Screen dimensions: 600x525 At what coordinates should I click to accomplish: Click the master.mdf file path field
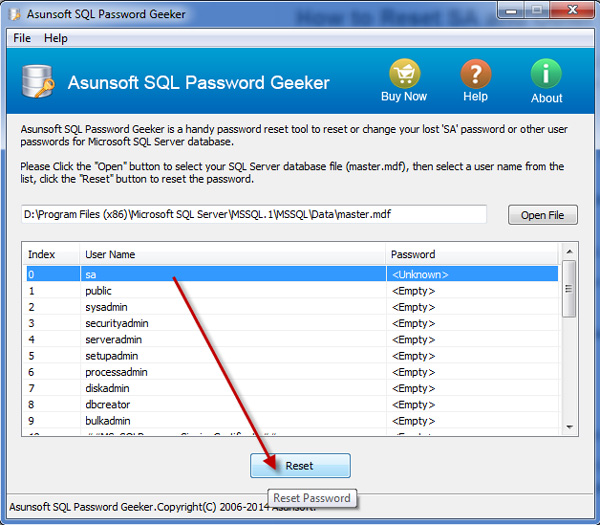pyautogui.click(x=254, y=214)
